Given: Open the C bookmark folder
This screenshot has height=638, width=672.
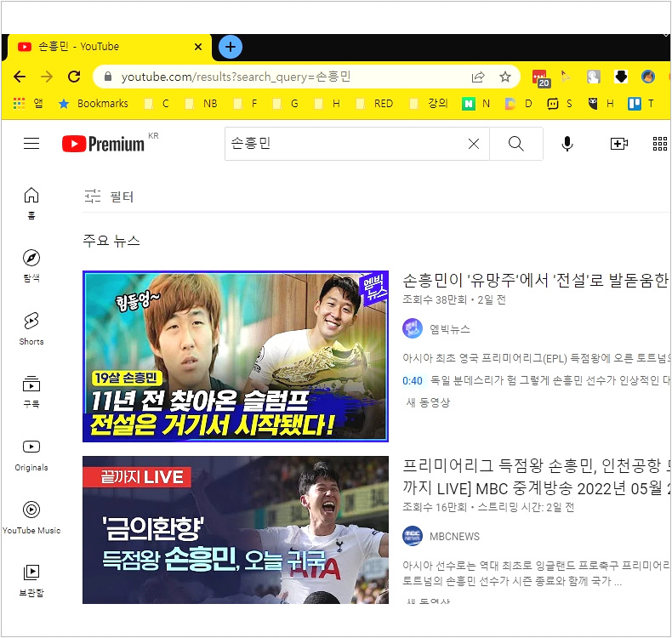Looking at the screenshot, I should (x=157, y=103).
